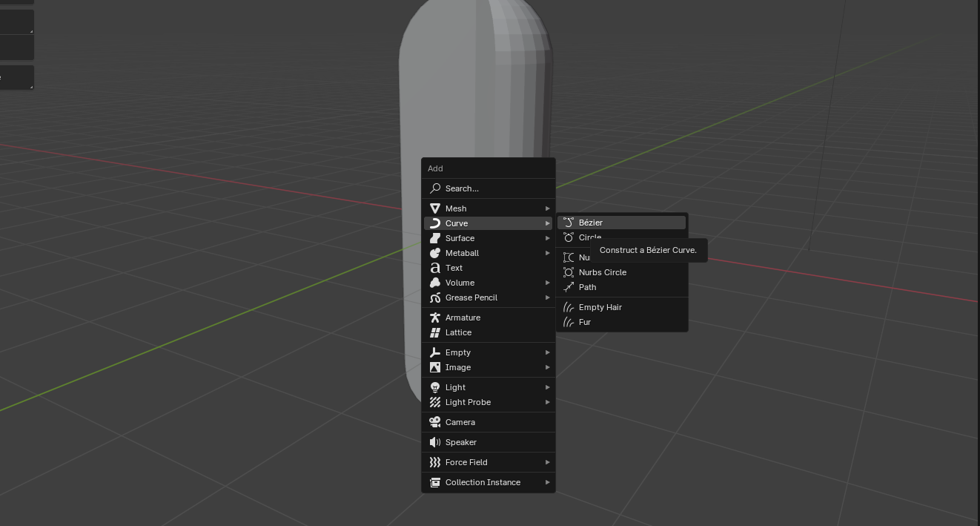Screen dimensions: 980x526
Task: Add Empty Hair curves
Action: 622,307
